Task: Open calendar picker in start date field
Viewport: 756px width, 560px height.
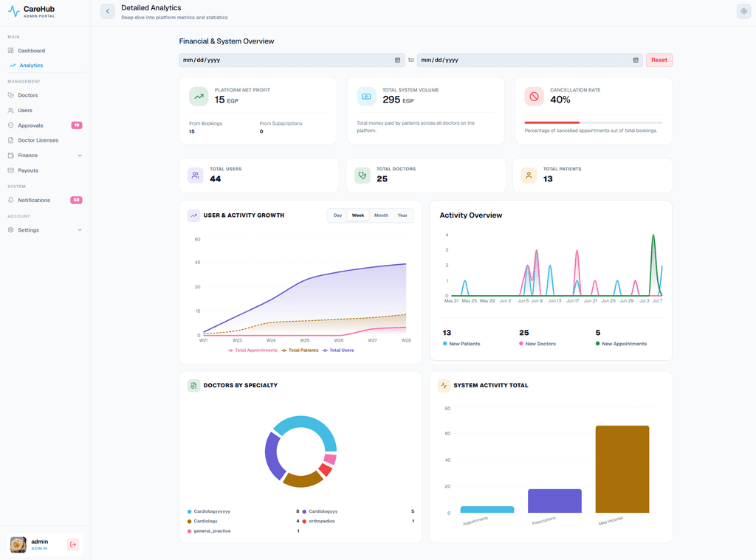Action: pos(398,61)
